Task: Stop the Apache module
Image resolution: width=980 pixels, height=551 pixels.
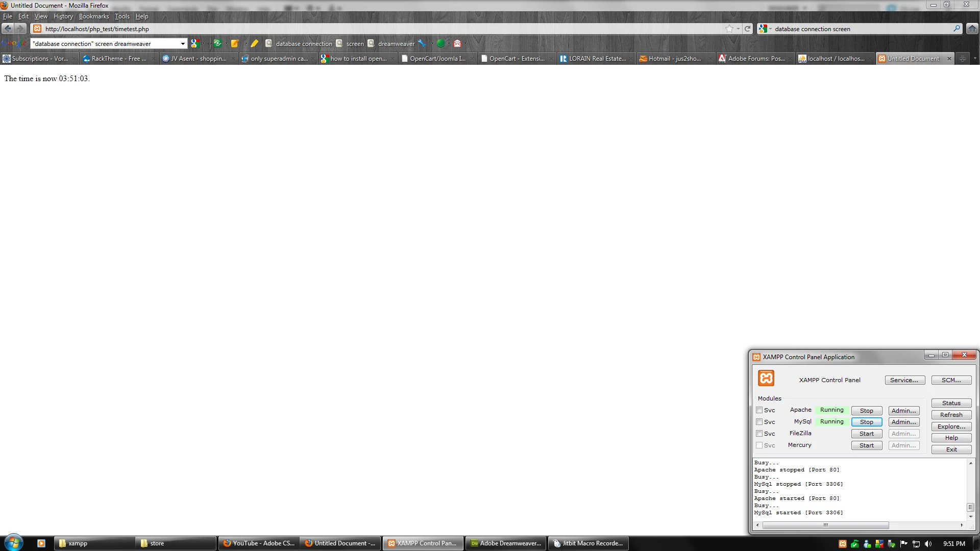Action: [866, 411]
